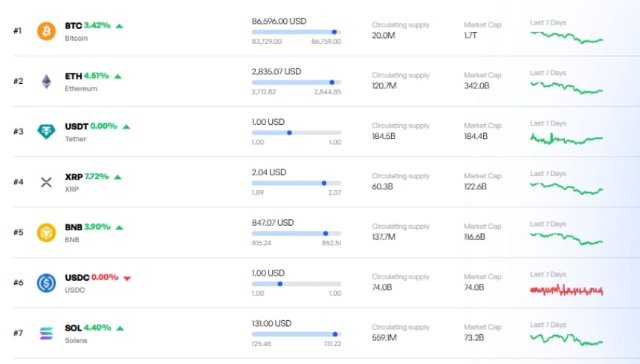Click the XRP price range slider
This screenshot has width=640, height=364.
click(297, 183)
